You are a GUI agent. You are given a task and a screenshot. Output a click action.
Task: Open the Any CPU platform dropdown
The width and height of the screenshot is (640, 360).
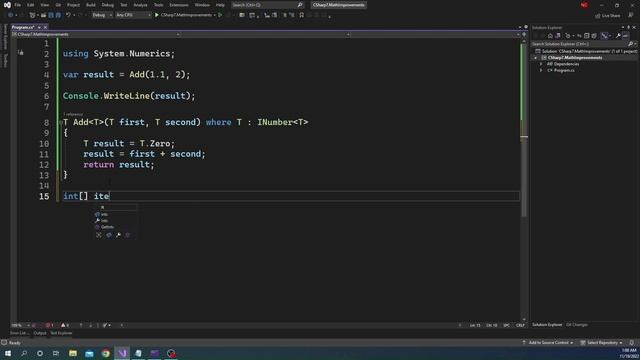click(133, 15)
